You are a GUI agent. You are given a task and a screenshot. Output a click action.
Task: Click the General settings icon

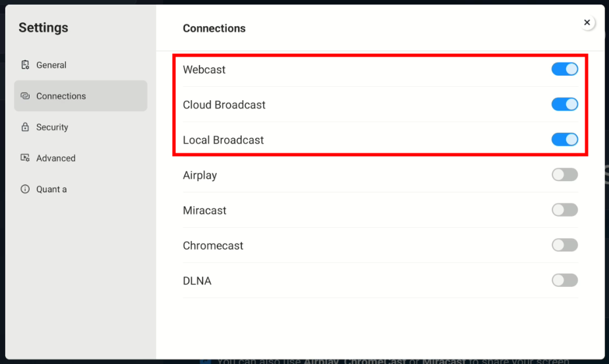(x=25, y=65)
